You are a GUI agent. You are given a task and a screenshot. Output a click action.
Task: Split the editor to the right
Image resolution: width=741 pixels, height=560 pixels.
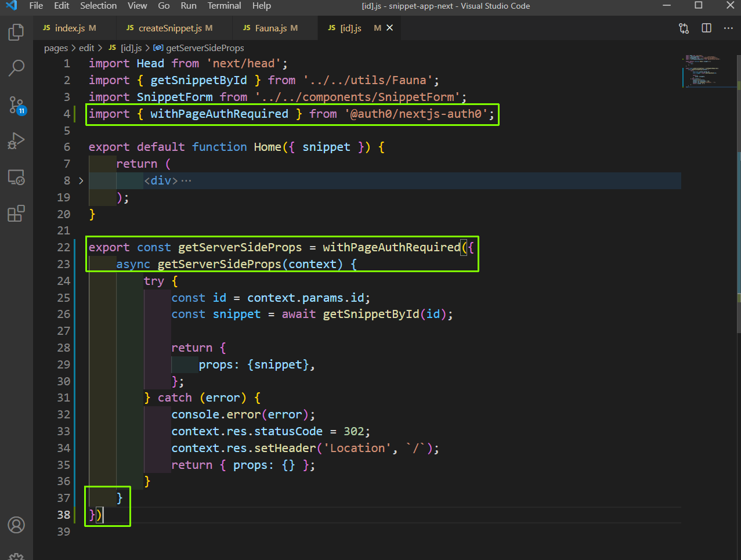click(706, 28)
